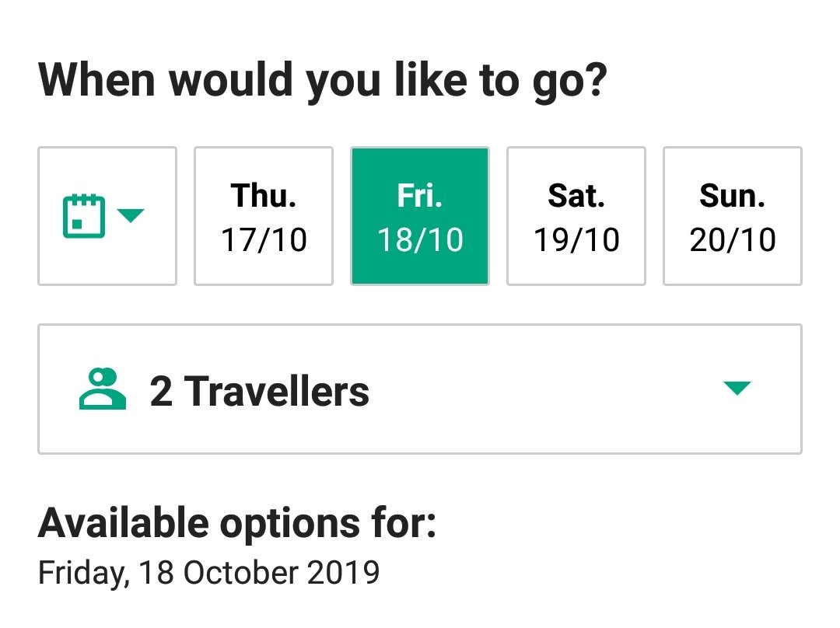Pick Sunday 20/10 date tile
The width and height of the screenshot is (840, 628).
click(x=733, y=216)
